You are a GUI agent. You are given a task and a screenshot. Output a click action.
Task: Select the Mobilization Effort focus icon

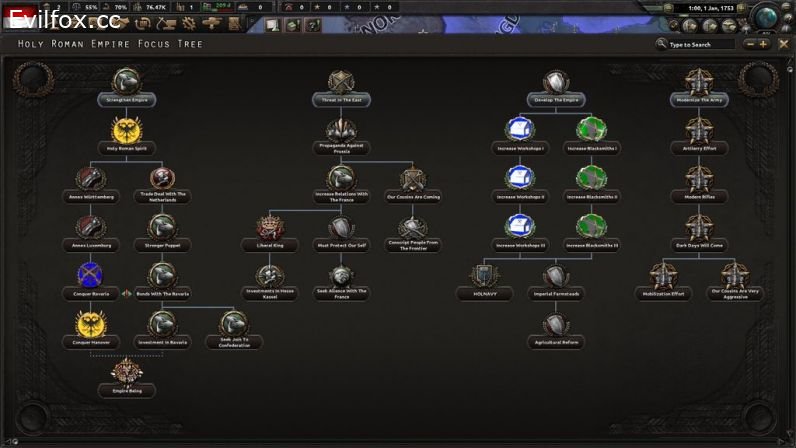pyautogui.click(x=663, y=275)
